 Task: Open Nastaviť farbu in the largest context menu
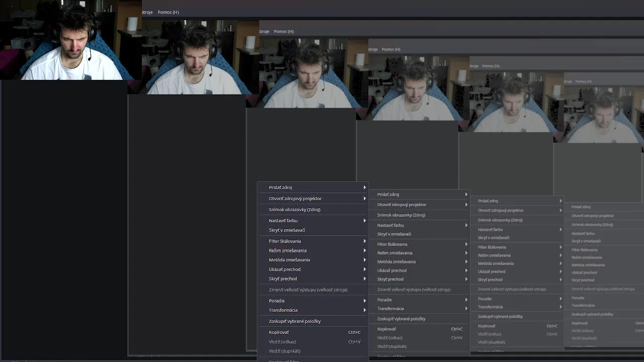click(x=313, y=221)
